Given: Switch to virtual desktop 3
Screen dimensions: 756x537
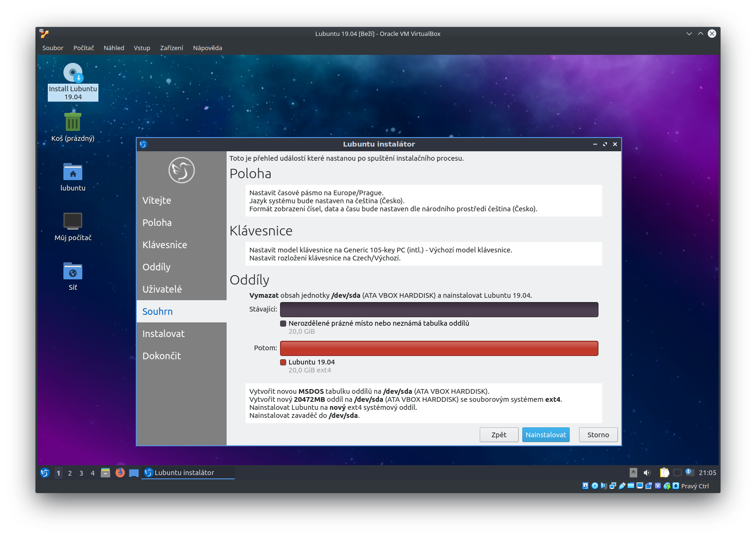Looking at the screenshot, I should [81, 473].
